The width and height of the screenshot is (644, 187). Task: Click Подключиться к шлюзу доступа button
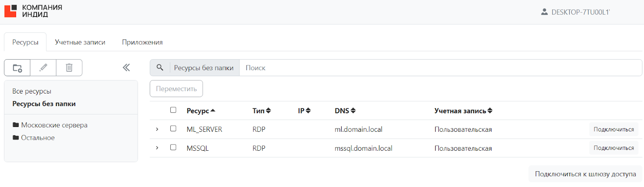585,174
